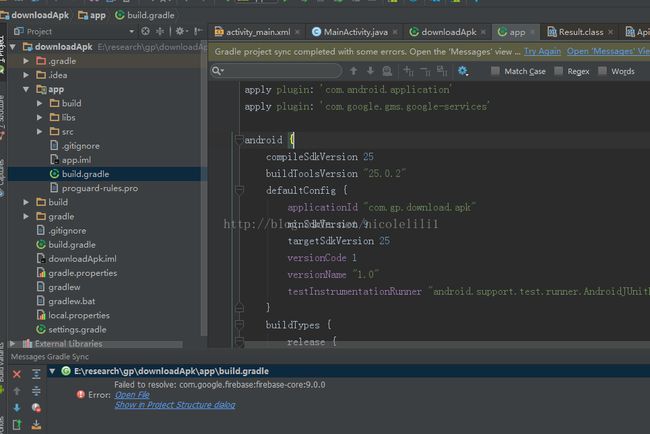Expand app build folder

tap(39, 103)
